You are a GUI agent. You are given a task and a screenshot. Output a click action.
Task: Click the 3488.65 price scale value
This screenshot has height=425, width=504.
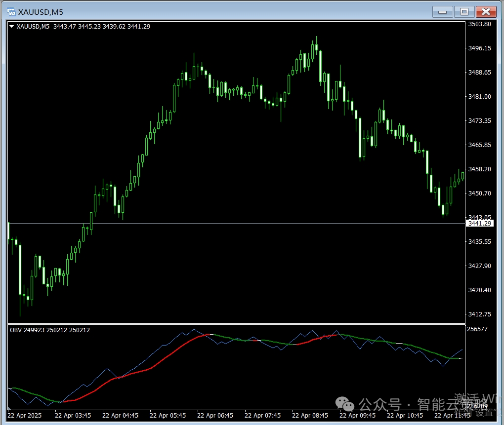480,72
